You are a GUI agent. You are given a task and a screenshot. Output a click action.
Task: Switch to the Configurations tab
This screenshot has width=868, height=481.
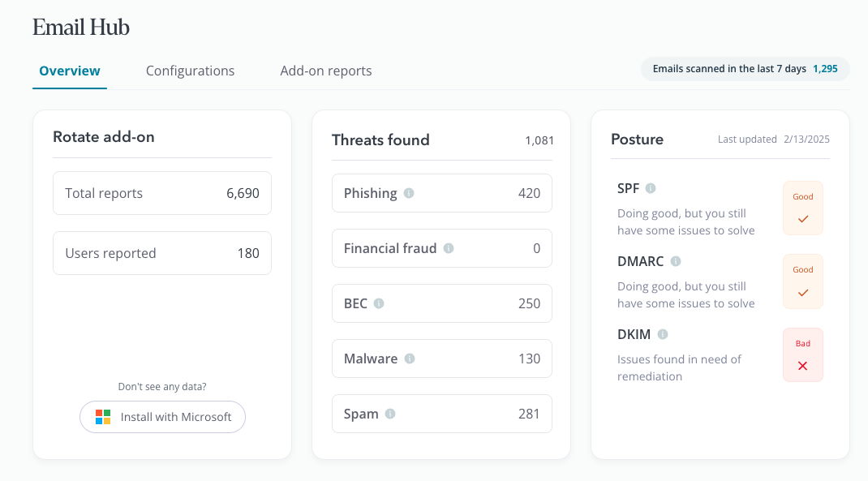(x=190, y=71)
